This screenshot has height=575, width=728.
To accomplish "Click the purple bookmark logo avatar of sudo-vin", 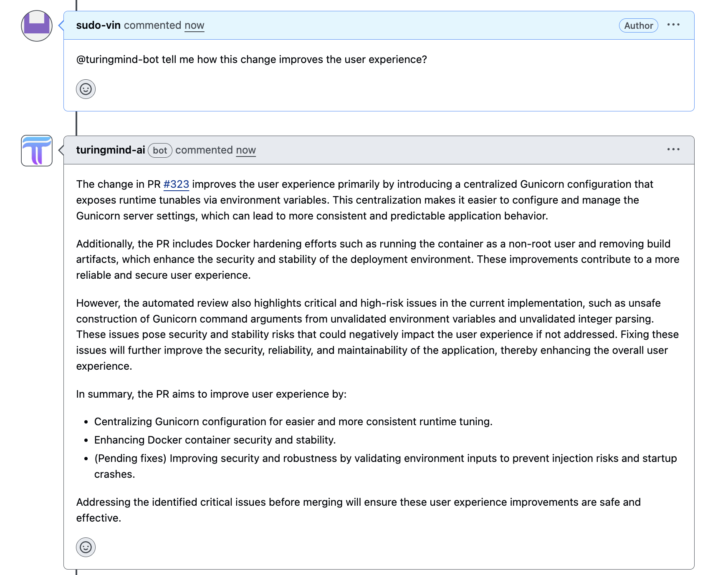I will (x=36, y=26).
